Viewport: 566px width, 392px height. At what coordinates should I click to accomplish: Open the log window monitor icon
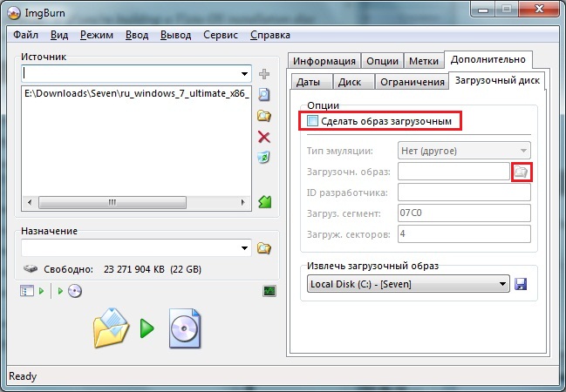[x=269, y=291]
